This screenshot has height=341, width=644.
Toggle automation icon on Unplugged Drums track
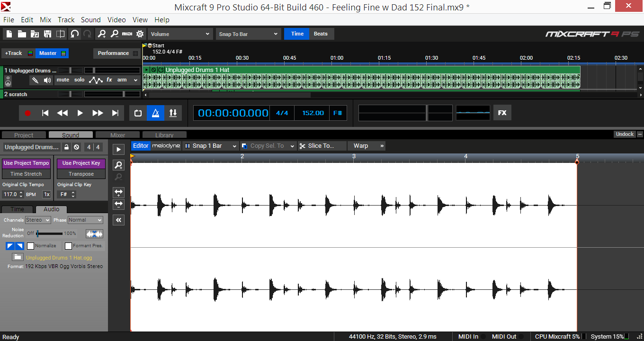tap(96, 80)
